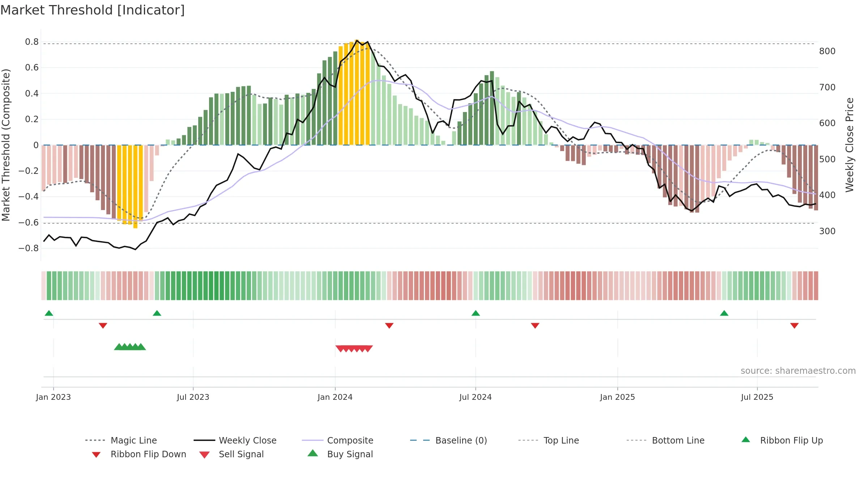Click the red Ribbon Flip Down legend triangle

96,454
